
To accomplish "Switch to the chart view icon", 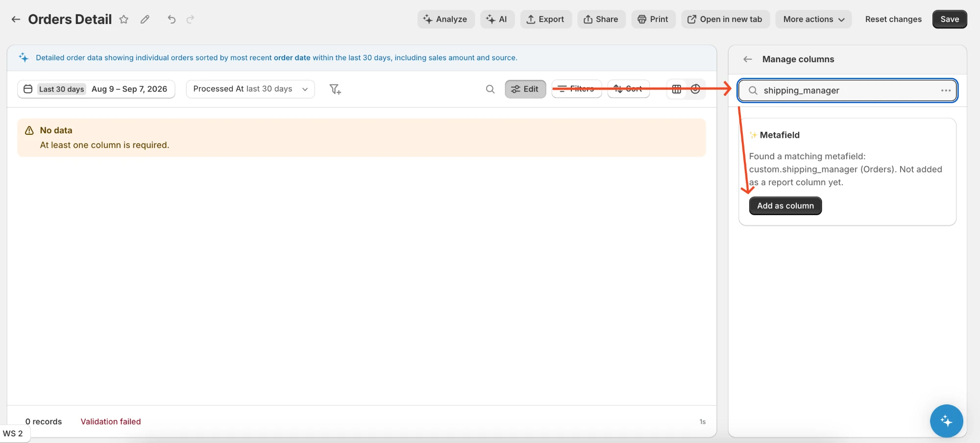I will pyautogui.click(x=695, y=89).
